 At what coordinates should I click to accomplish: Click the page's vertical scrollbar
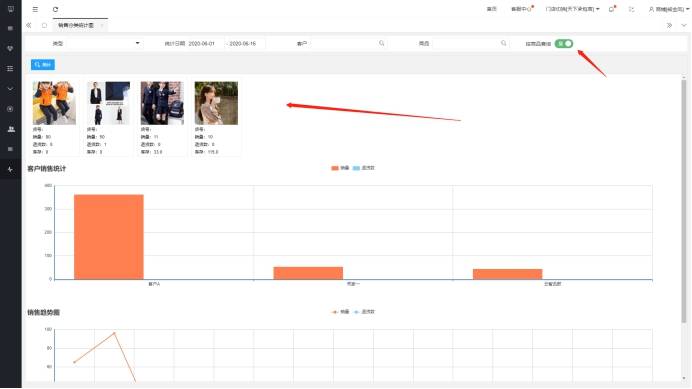pyautogui.click(x=684, y=201)
